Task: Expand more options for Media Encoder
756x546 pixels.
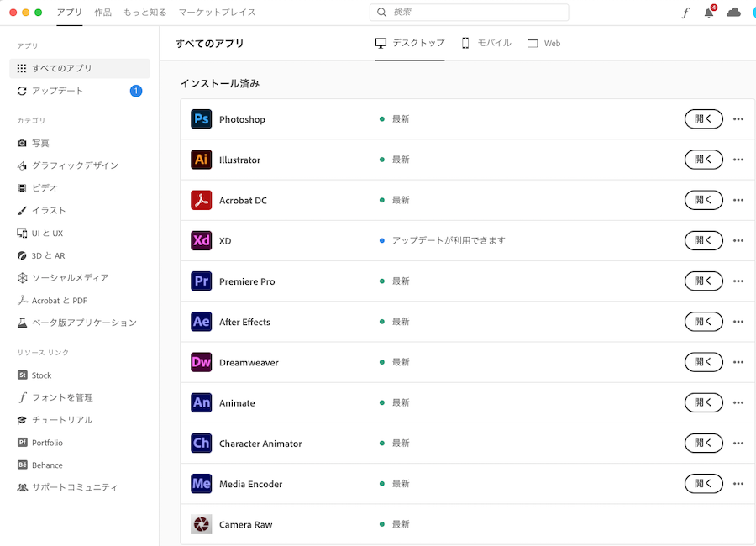Action: click(738, 484)
